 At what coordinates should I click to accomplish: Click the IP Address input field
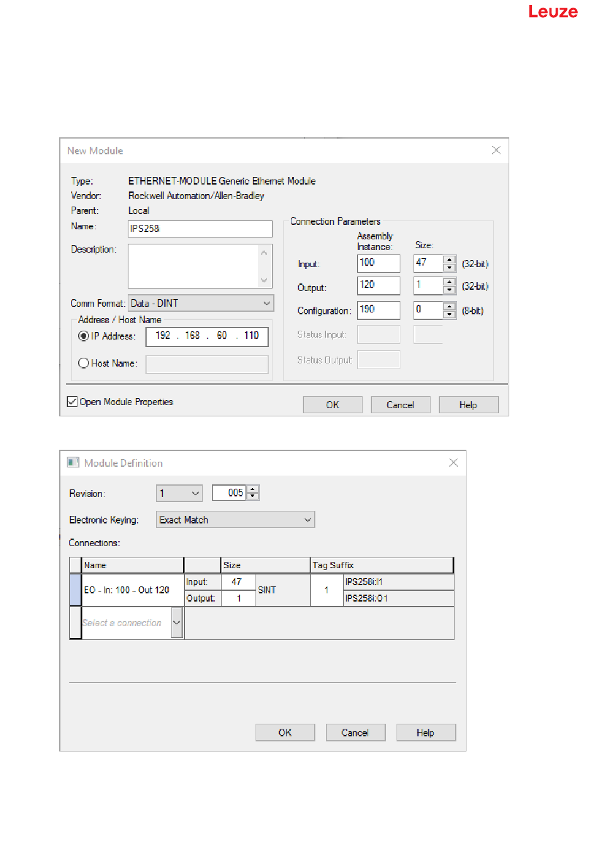207,336
